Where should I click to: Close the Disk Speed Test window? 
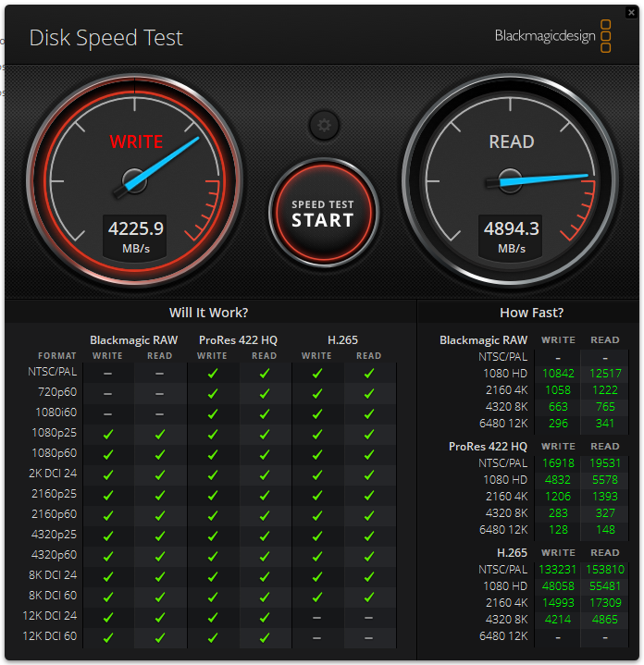(x=631, y=12)
